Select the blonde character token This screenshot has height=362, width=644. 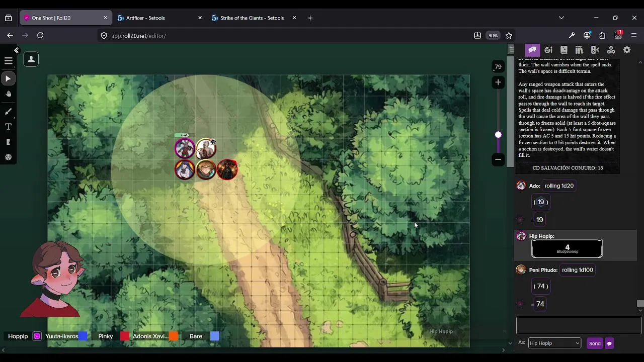(206, 169)
